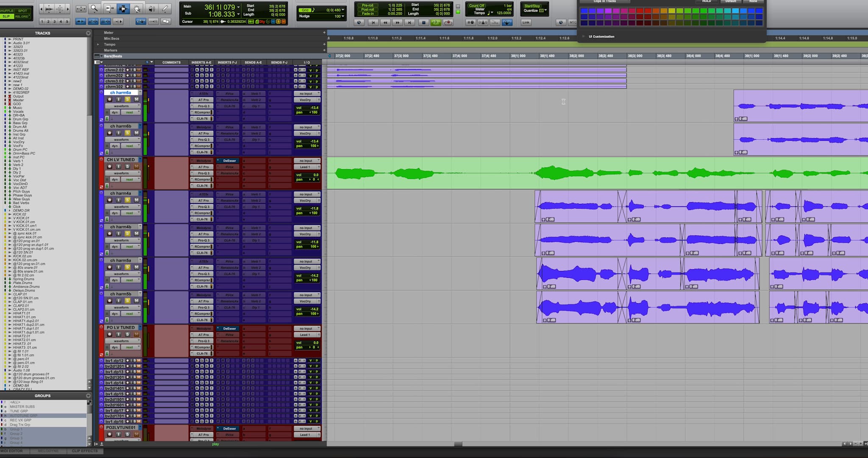Click playlist icon on ch harm6b track
The height and width of the screenshot is (458, 868).
(x=141, y=126)
